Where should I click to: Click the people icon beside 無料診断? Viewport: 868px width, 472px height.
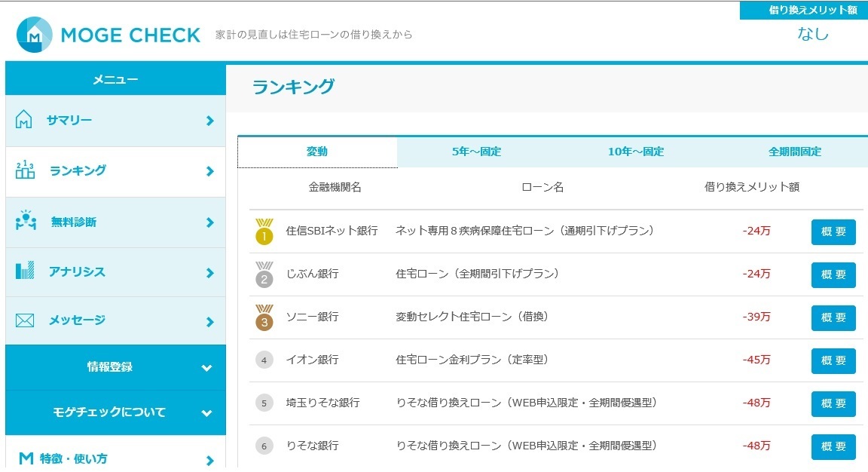tap(26, 220)
